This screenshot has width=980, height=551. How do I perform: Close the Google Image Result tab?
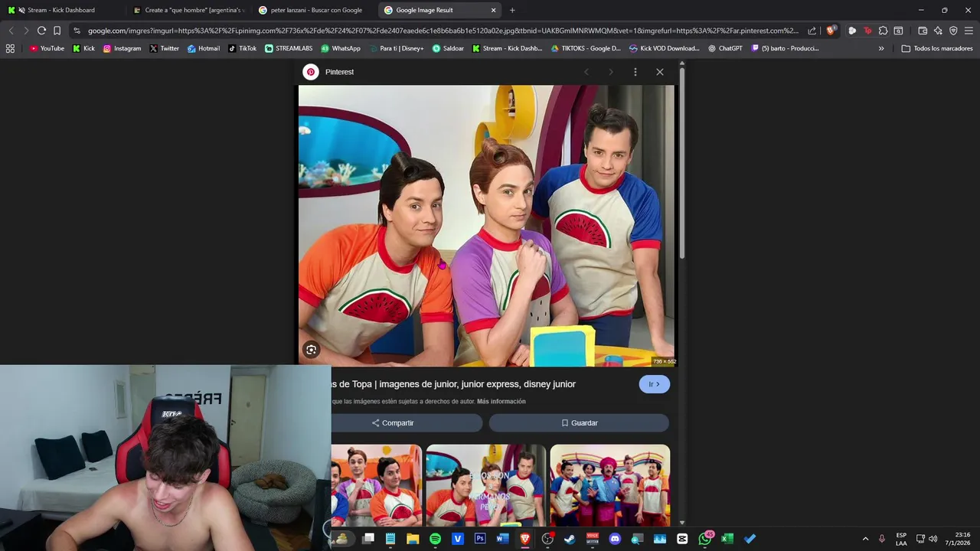coord(493,10)
